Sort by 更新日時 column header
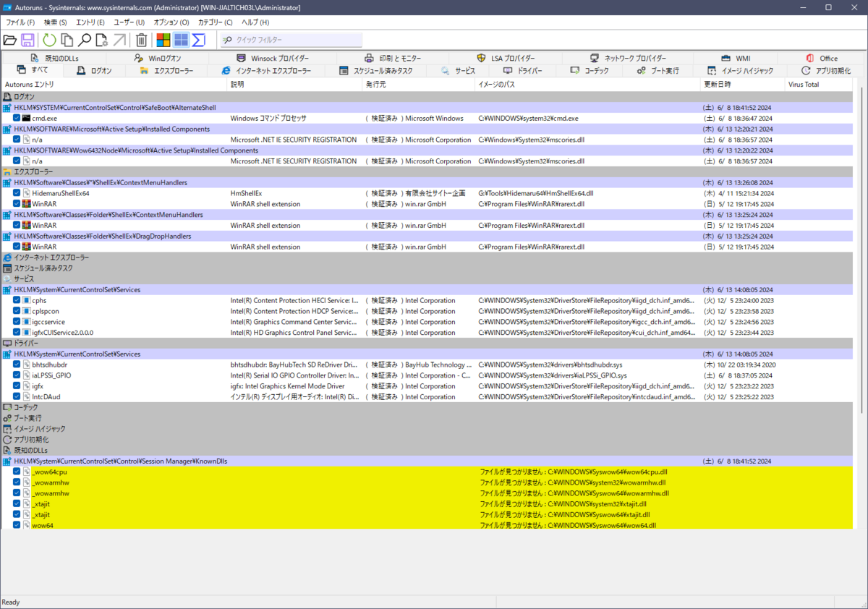868x609 pixels. [x=744, y=85]
